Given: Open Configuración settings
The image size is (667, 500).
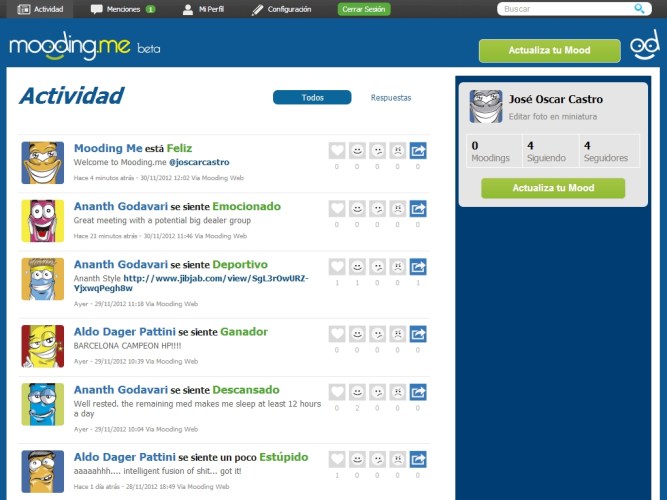Looking at the screenshot, I should tap(281, 9).
